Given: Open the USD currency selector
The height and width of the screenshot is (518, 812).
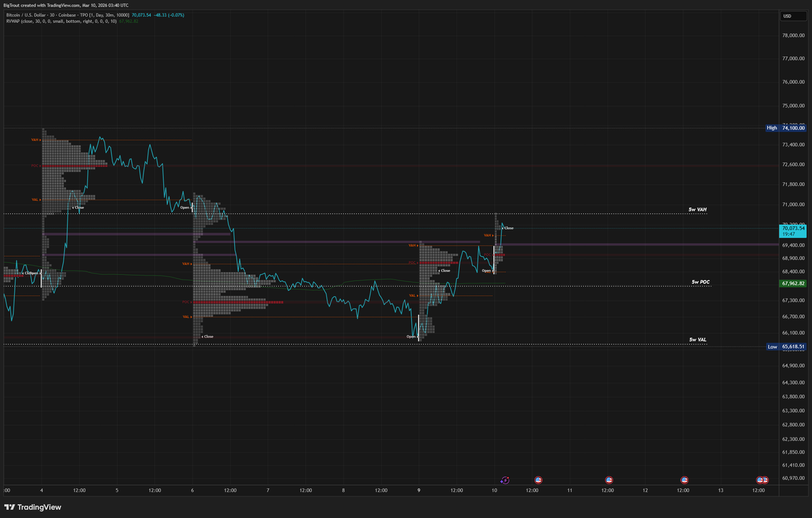Looking at the screenshot, I should point(793,16).
